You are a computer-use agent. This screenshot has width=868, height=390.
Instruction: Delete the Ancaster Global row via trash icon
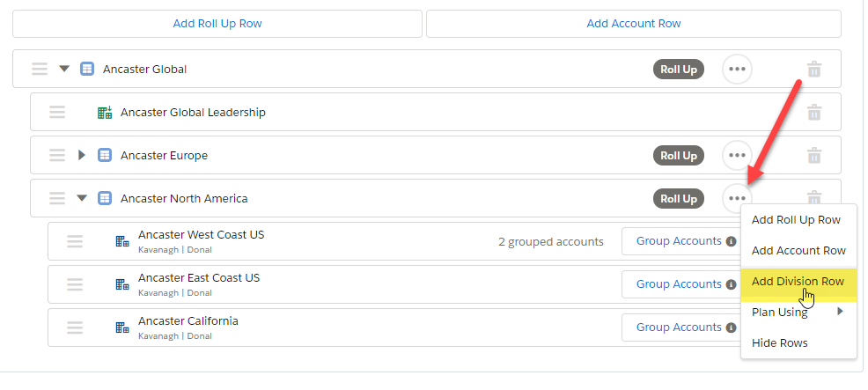[813, 70]
